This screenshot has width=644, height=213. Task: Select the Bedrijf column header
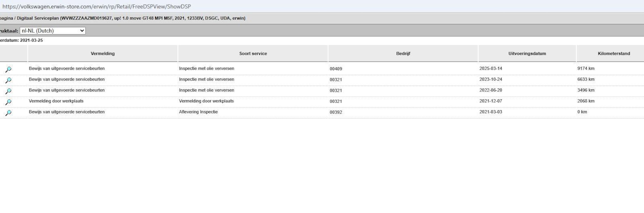pos(403,53)
